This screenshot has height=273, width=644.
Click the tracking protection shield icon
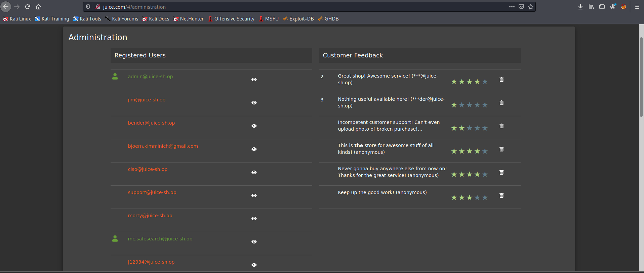tap(88, 7)
